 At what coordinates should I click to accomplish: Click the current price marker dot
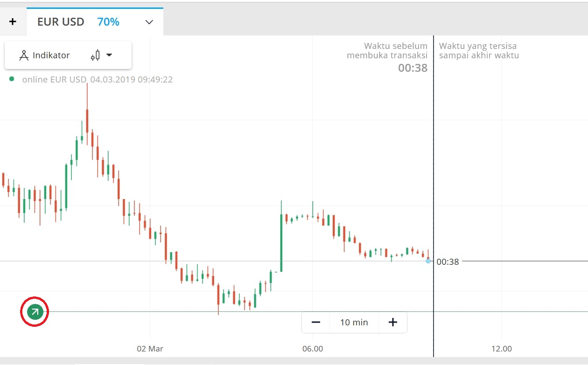click(x=428, y=261)
